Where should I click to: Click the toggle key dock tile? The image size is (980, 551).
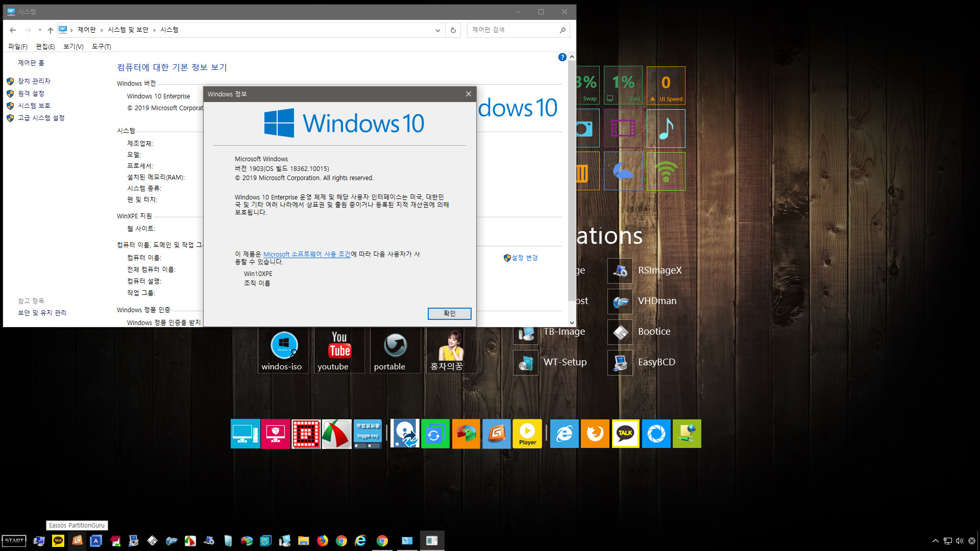[x=367, y=434]
